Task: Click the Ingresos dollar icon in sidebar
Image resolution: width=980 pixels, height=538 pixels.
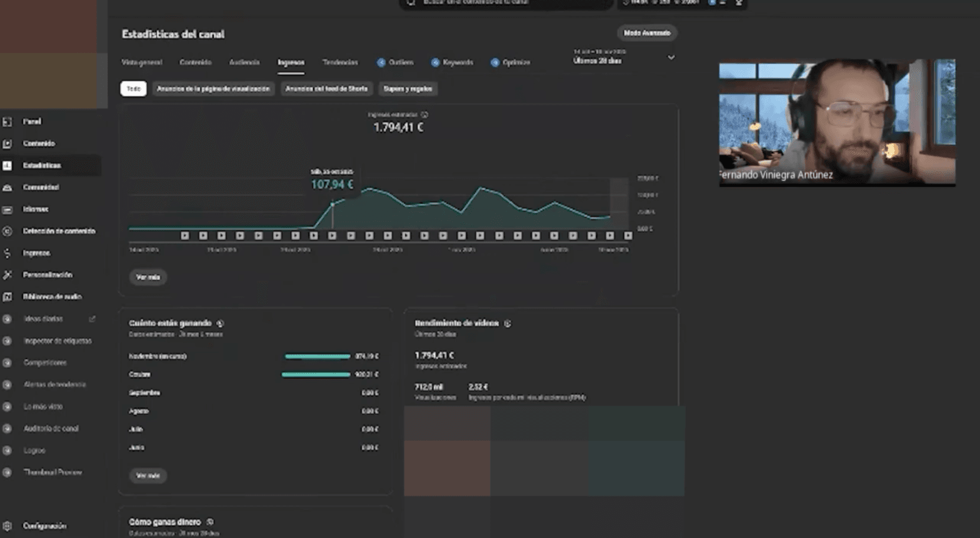Action: 8,253
